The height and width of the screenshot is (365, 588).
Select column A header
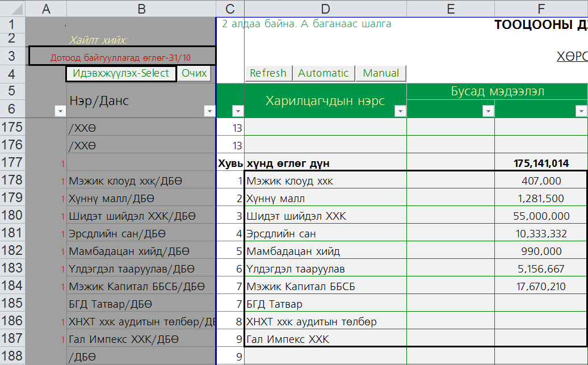(x=46, y=9)
